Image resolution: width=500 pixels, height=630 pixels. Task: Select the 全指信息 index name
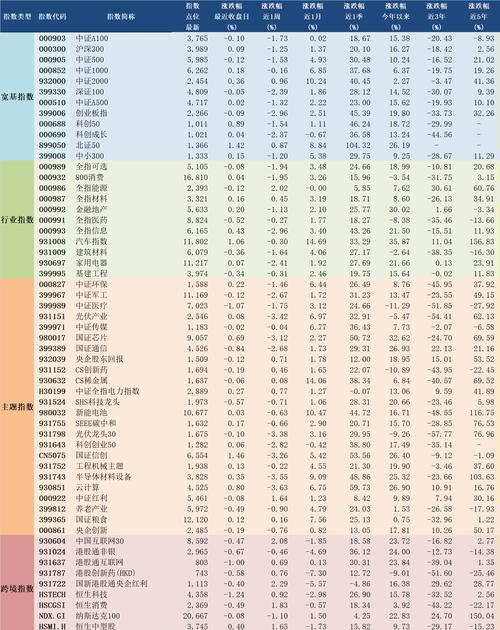click(x=92, y=231)
